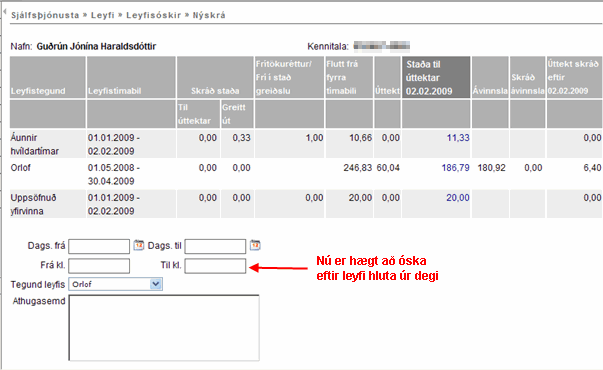Select the Skráð ávinnsla column header

[x=528, y=77]
